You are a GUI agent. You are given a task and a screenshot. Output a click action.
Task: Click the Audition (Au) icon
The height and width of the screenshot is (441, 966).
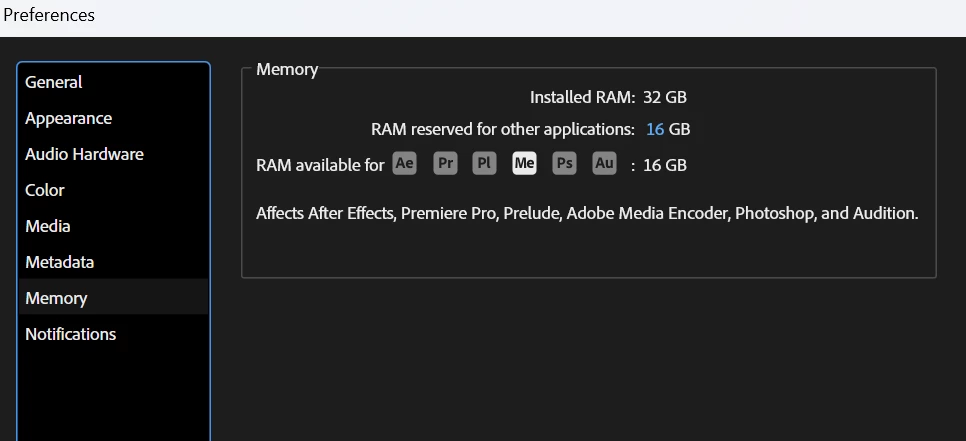click(604, 164)
